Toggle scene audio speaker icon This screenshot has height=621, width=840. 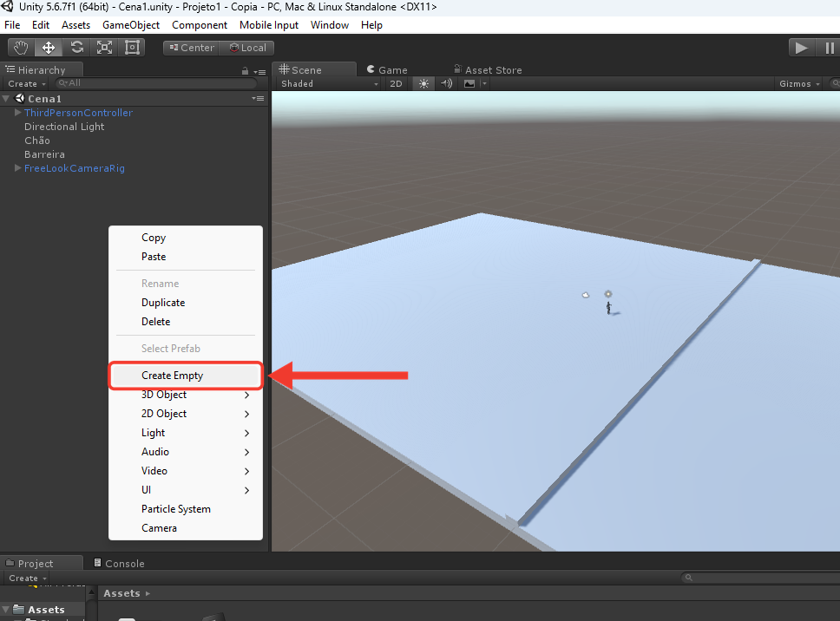446,83
